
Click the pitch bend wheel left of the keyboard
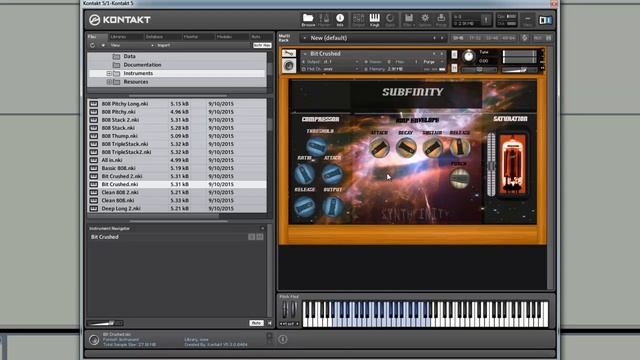285,310
